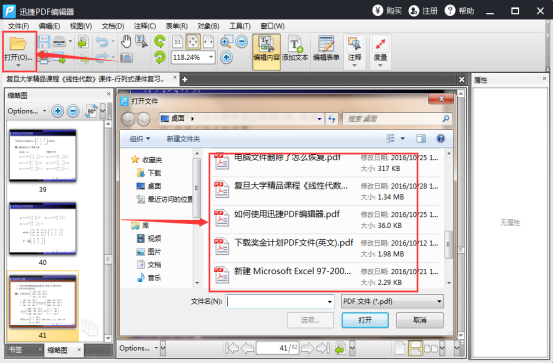
Task: Open the 文档(D) menu
Action: 113,26
